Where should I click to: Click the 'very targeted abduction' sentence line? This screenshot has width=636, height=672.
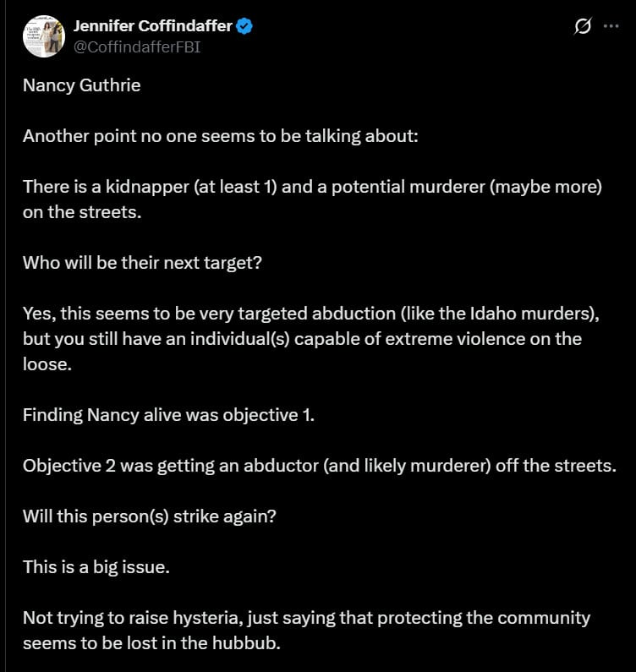(310, 313)
